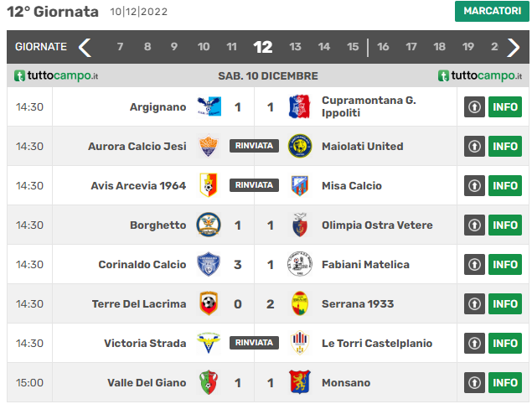Open the Borghetto round team logo
This screenshot has height=404, width=532.
tap(209, 225)
